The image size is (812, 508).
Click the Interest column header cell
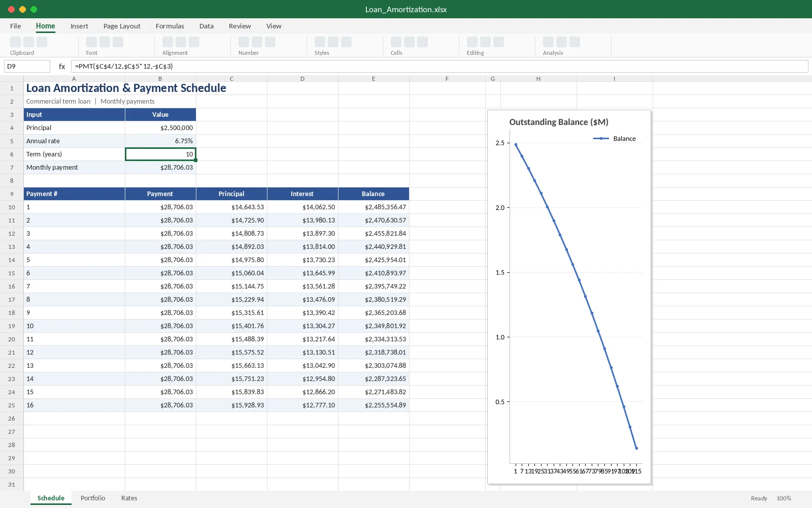[302, 194]
